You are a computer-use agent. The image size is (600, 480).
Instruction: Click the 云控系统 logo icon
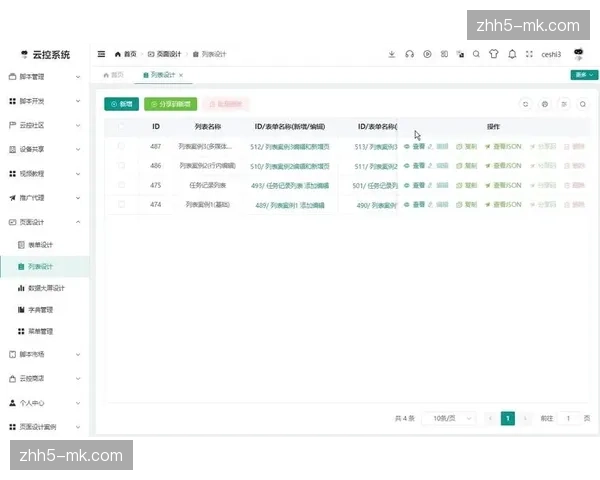pyautogui.click(x=24, y=54)
